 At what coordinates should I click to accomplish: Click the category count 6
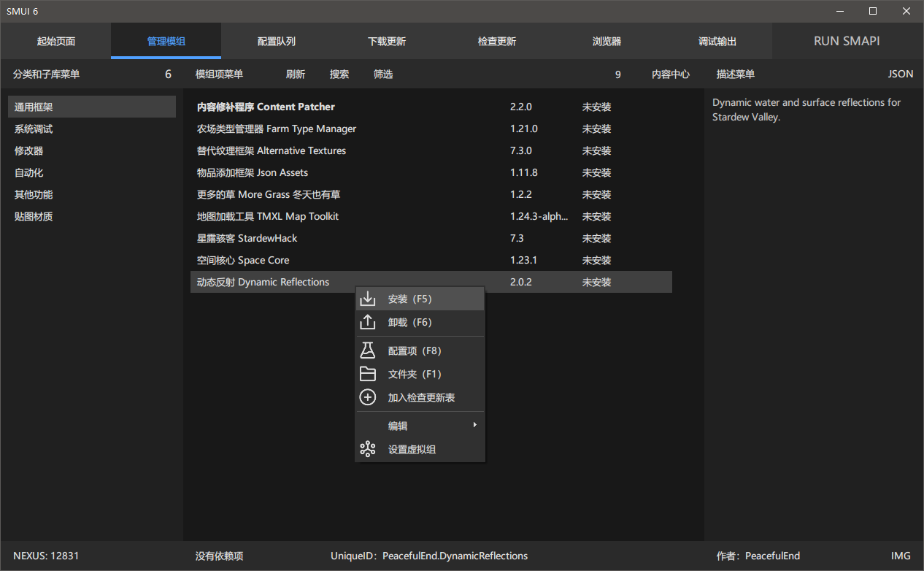[169, 74]
